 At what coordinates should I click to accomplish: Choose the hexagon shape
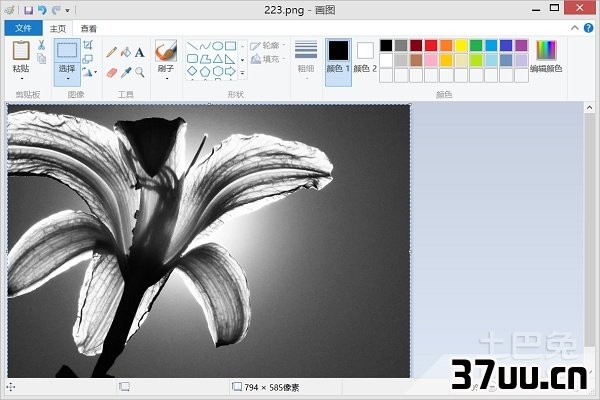coord(218,71)
